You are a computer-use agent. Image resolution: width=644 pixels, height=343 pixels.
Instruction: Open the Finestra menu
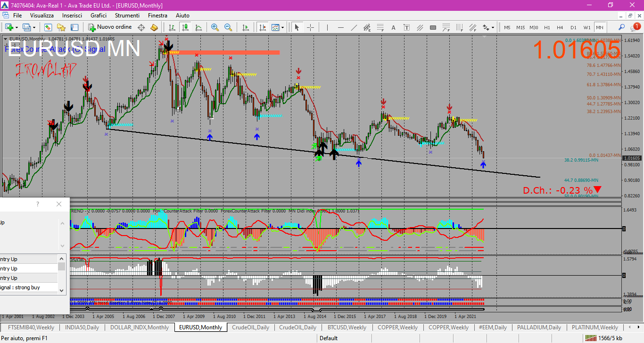coord(157,16)
